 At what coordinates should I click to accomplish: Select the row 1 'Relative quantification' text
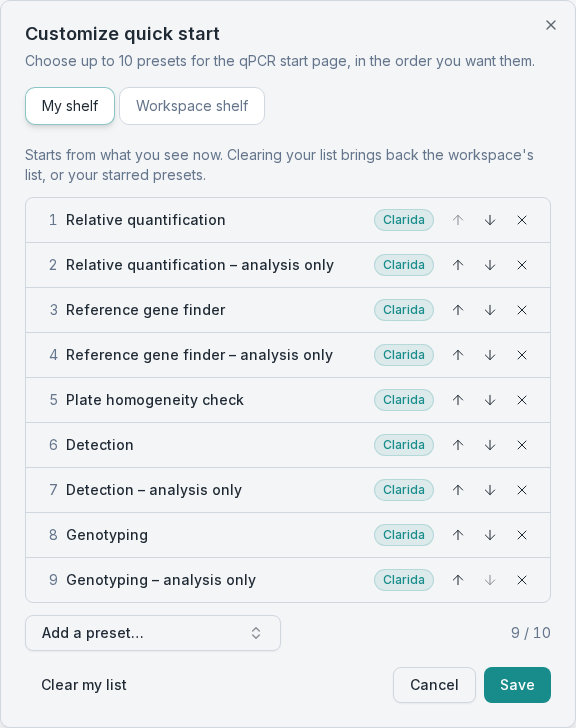tap(146, 220)
